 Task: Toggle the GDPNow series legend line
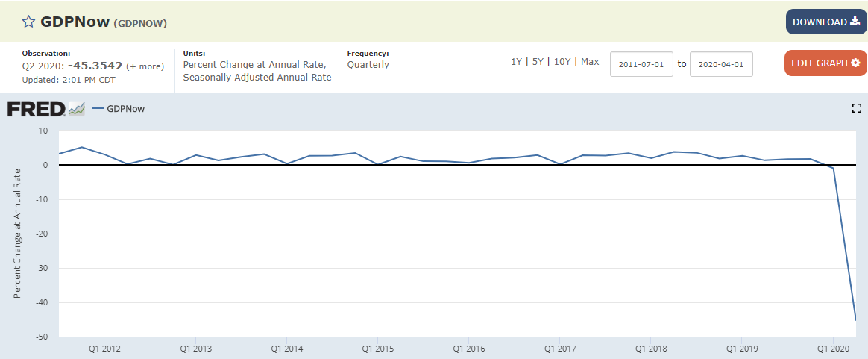coord(97,109)
